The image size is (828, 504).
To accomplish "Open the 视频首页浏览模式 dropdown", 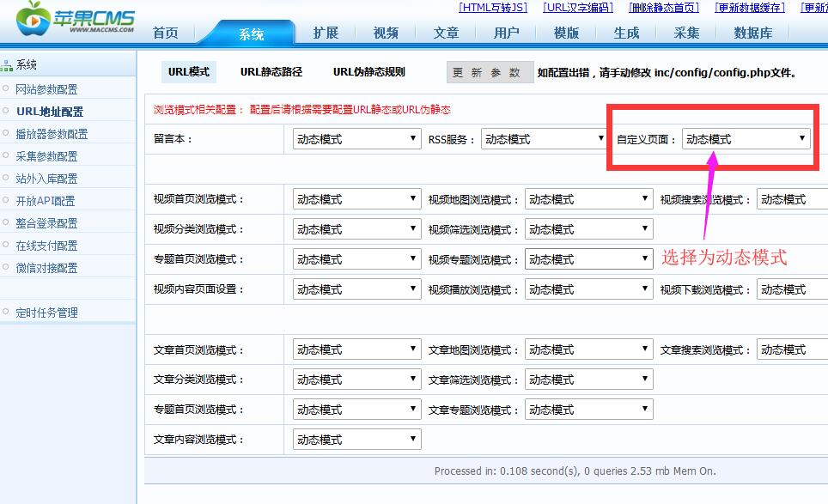I will click(x=356, y=198).
